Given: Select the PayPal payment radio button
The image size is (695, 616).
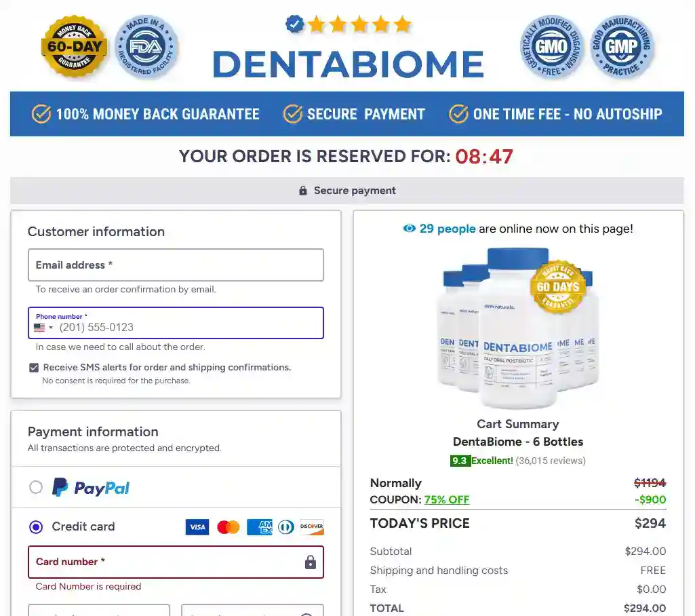Looking at the screenshot, I should pos(36,487).
